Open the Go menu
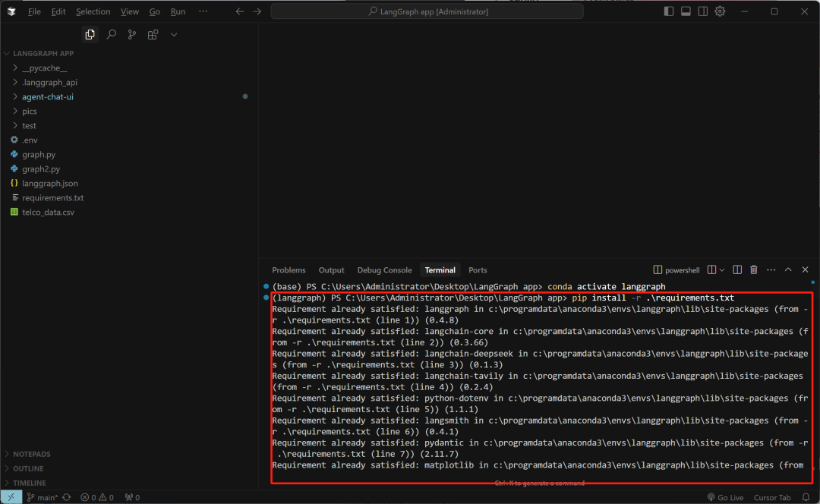 tap(154, 11)
